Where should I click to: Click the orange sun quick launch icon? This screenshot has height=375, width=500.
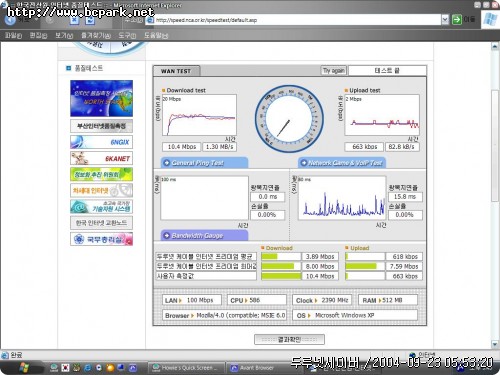coord(110,368)
